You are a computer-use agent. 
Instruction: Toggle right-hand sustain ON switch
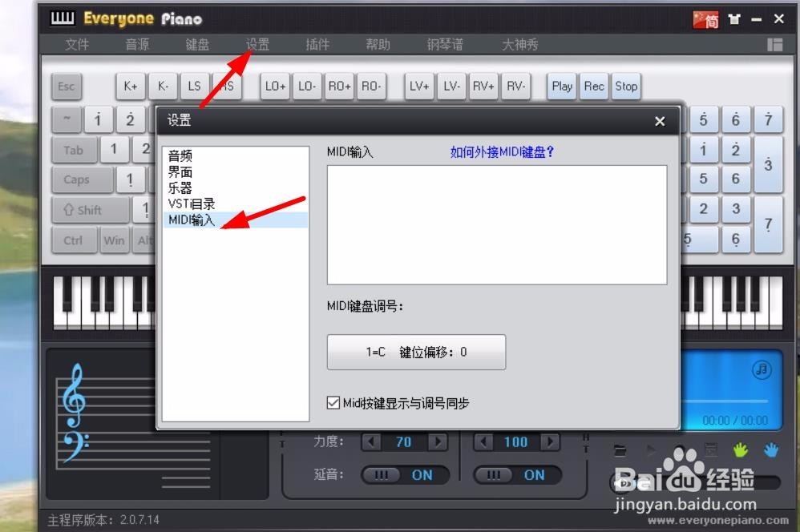click(x=517, y=475)
